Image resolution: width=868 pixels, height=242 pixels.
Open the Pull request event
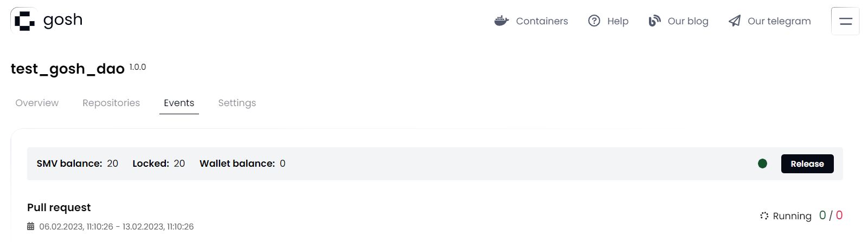[59, 207]
